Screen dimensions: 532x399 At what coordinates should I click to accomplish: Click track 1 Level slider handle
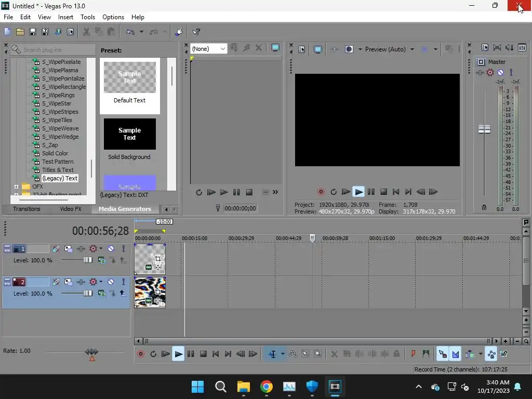[87, 260]
